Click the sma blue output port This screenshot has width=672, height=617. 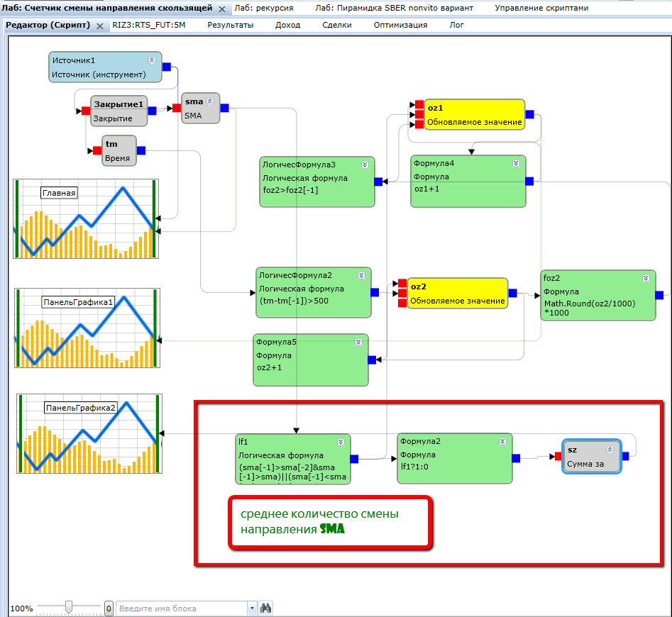point(224,109)
